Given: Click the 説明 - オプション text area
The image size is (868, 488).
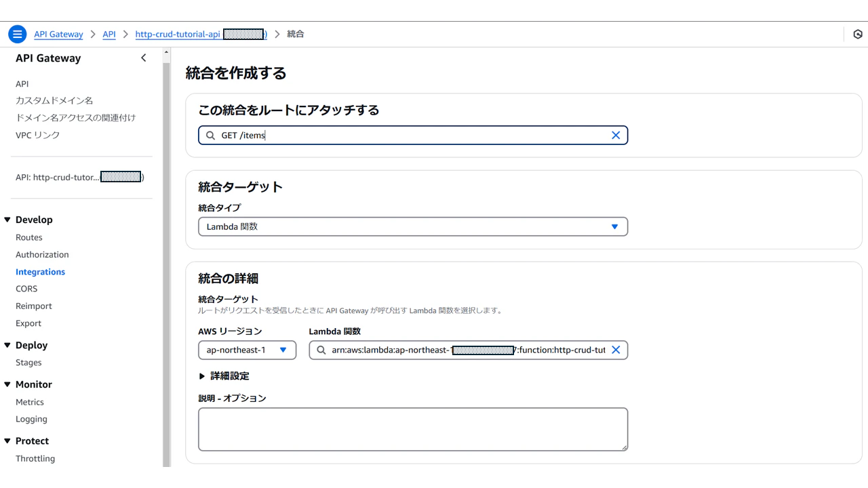Looking at the screenshot, I should [413, 429].
